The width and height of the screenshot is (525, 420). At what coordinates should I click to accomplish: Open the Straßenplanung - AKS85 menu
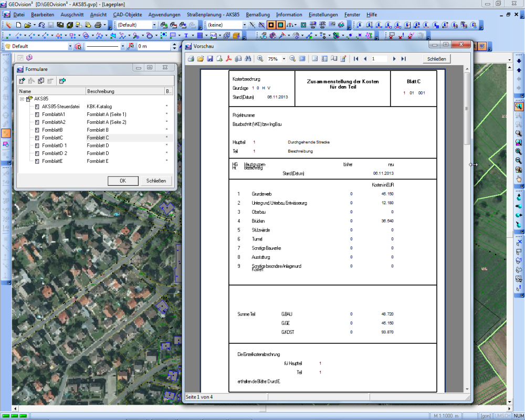213,15
